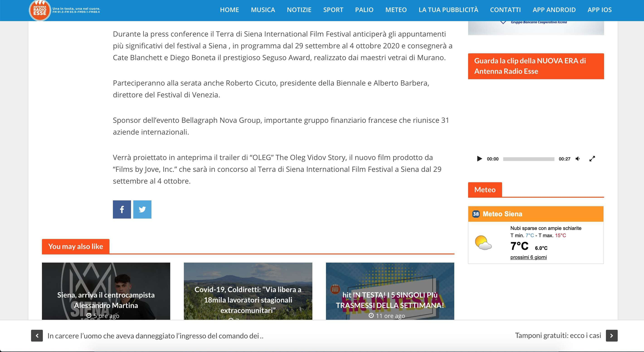Click the bank advertisement banner

[536, 28]
